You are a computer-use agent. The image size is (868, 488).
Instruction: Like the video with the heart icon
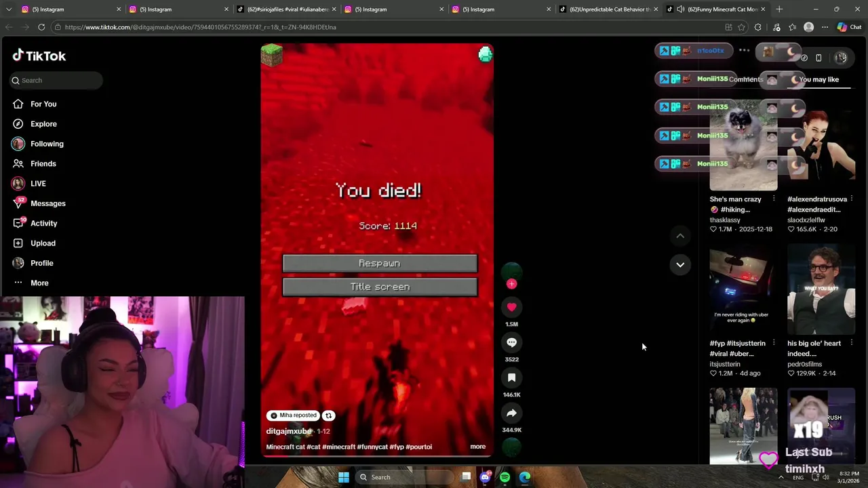(511, 307)
